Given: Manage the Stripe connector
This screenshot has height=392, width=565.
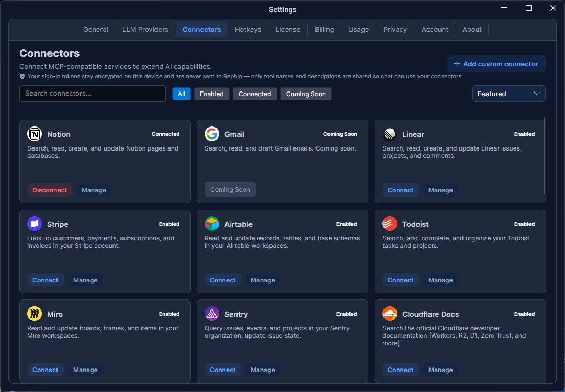Looking at the screenshot, I should pos(85,280).
